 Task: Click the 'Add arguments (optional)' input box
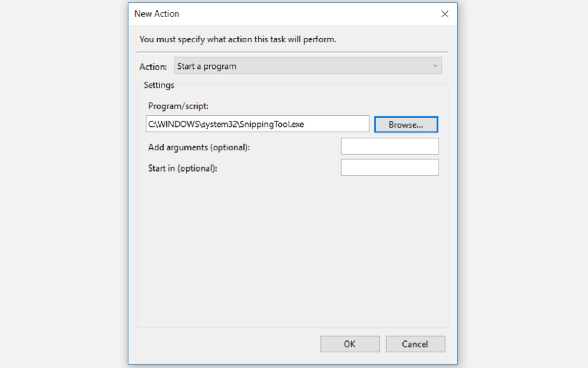[x=390, y=146]
